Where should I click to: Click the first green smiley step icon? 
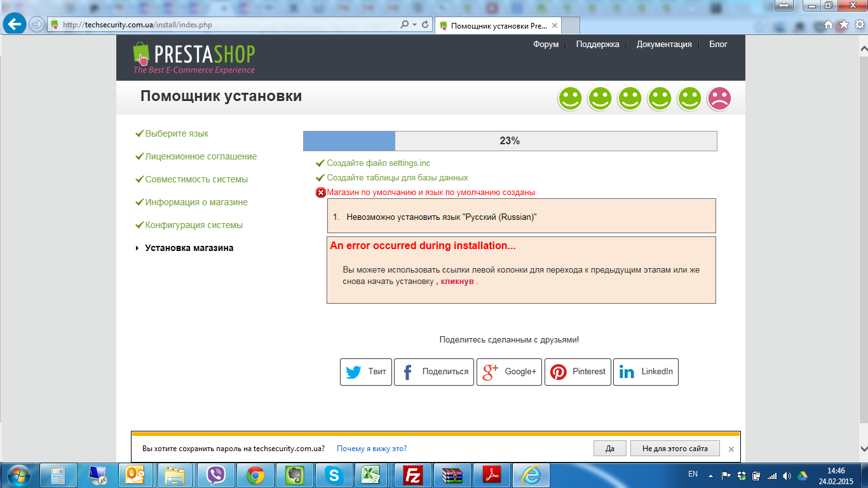[x=570, y=98]
